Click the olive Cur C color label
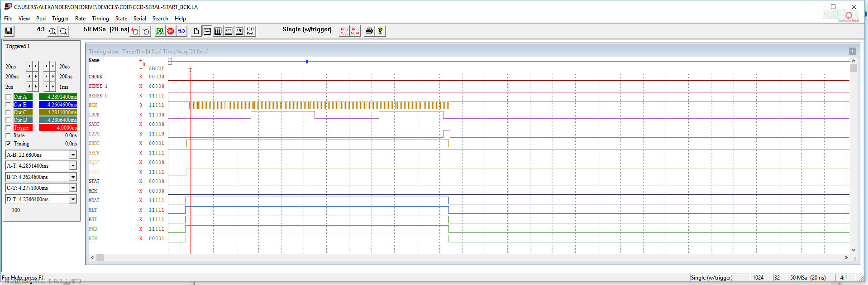The image size is (868, 285). 23,112
